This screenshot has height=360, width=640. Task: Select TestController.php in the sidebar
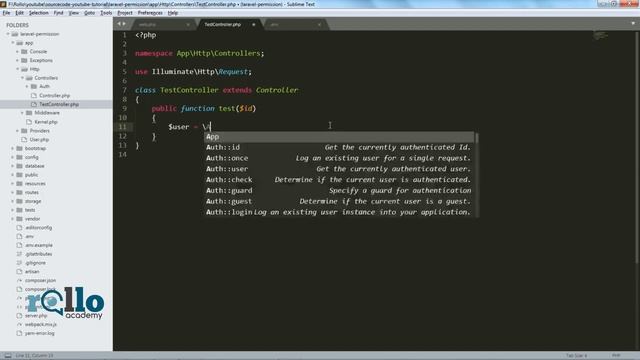[59, 104]
